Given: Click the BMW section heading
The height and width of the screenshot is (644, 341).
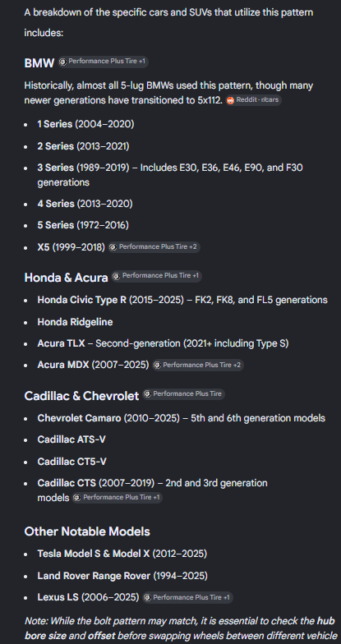Looking at the screenshot, I should tap(39, 62).
